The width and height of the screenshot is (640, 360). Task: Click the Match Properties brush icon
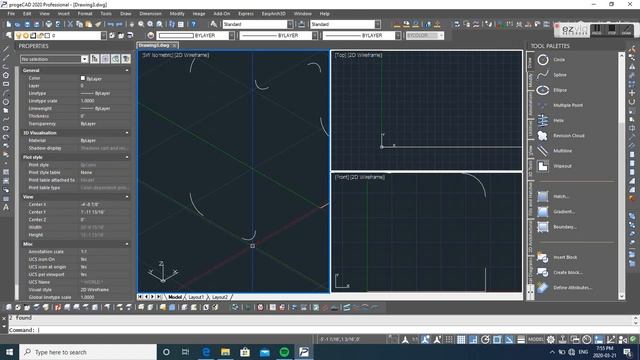(x=98, y=24)
